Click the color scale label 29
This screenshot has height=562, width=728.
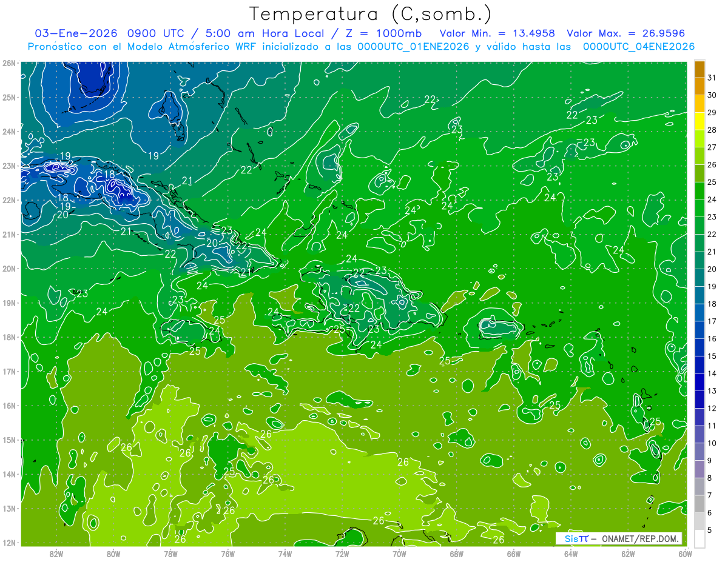tap(712, 112)
